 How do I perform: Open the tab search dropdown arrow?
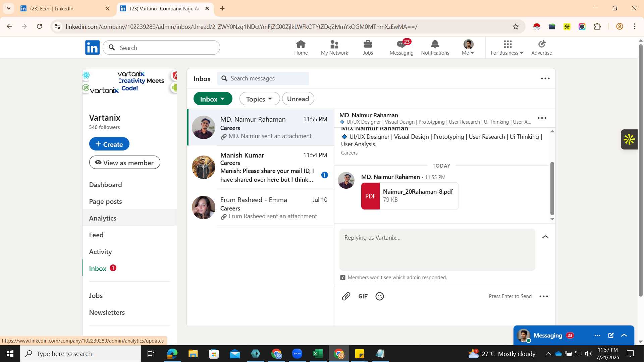[x=9, y=8]
